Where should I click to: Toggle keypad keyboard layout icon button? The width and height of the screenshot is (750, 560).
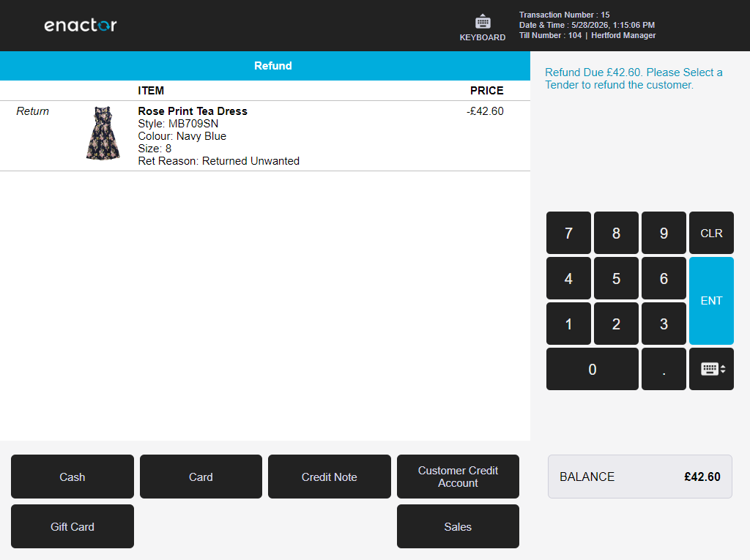click(711, 369)
